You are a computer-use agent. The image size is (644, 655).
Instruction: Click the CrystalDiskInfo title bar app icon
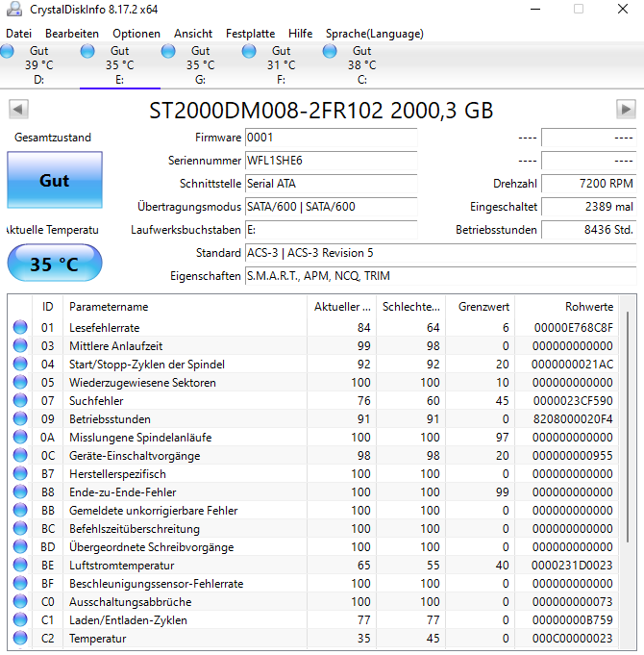14,9
